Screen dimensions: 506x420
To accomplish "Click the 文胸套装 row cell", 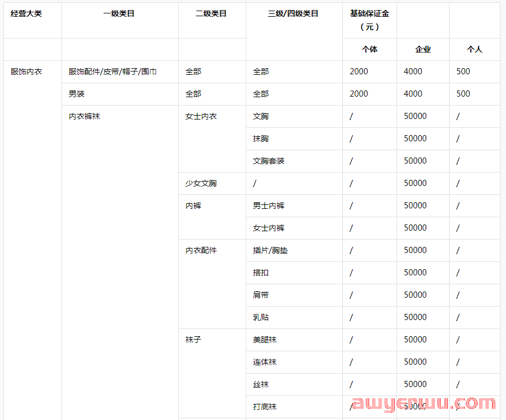I will pos(266,161).
